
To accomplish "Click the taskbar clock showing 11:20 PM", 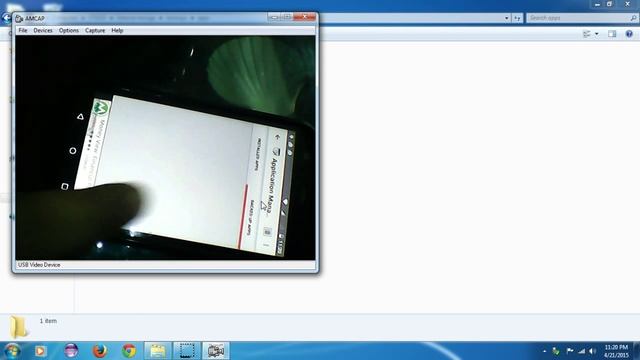I will 616,351.
